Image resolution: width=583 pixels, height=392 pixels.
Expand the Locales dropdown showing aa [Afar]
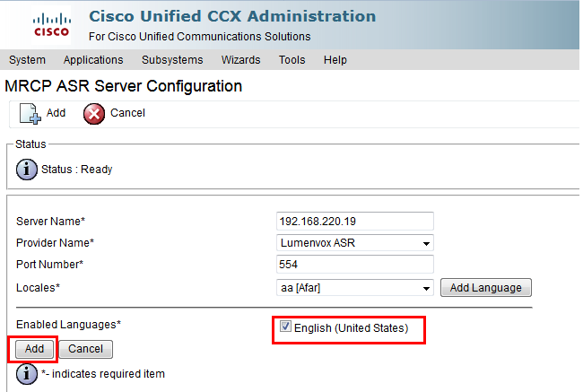(x=354, y=288)
